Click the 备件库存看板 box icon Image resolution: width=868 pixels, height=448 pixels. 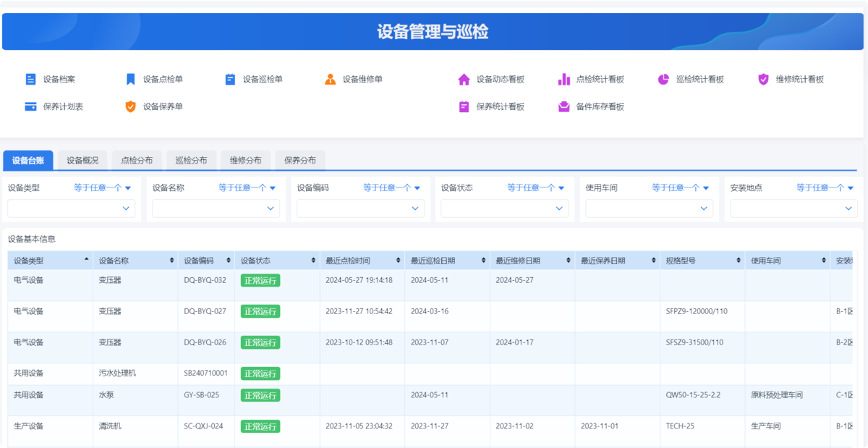click(x=563, y=106)
